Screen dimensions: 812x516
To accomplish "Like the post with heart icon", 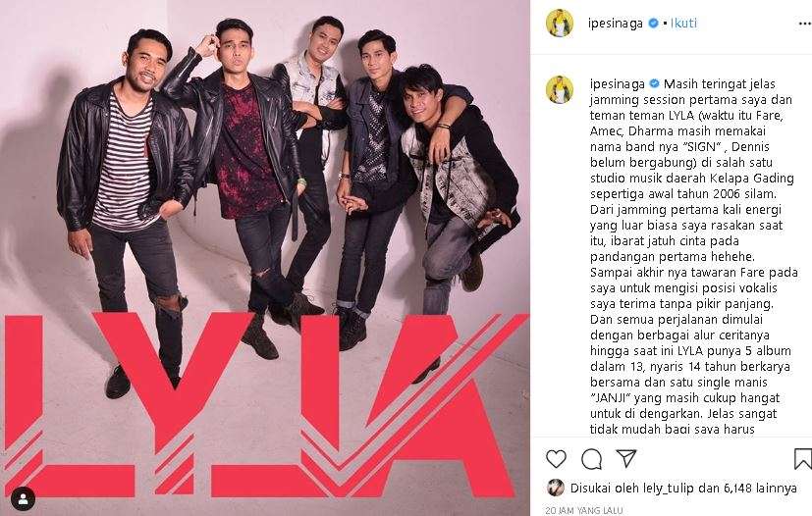I will [x=556, y=458].
